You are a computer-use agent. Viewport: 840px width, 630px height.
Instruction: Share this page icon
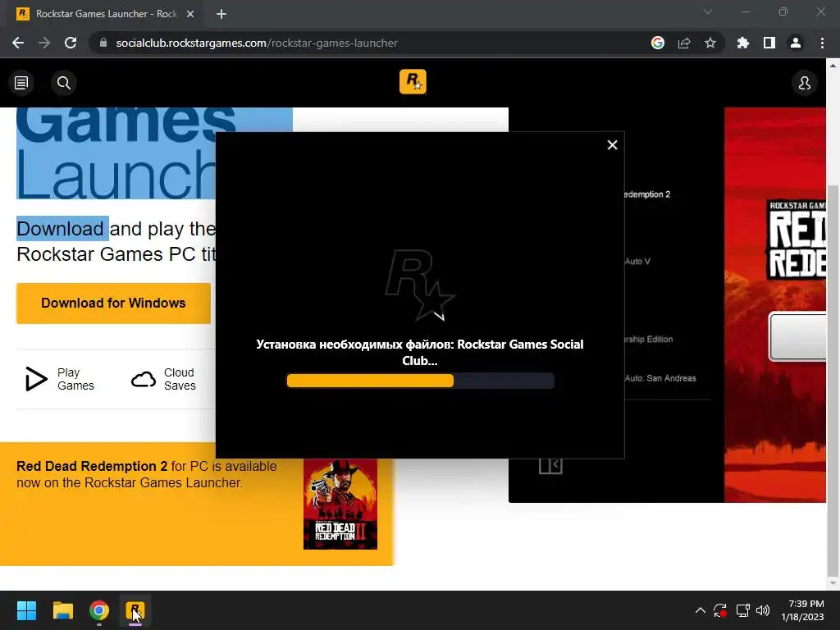coord(684,43)
